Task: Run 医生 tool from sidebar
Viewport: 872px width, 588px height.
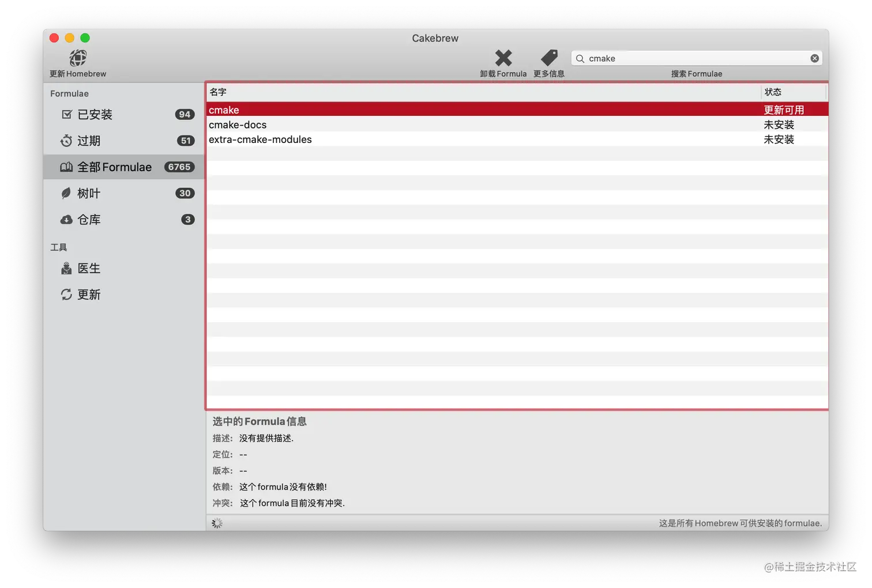Action: (89, 269)
